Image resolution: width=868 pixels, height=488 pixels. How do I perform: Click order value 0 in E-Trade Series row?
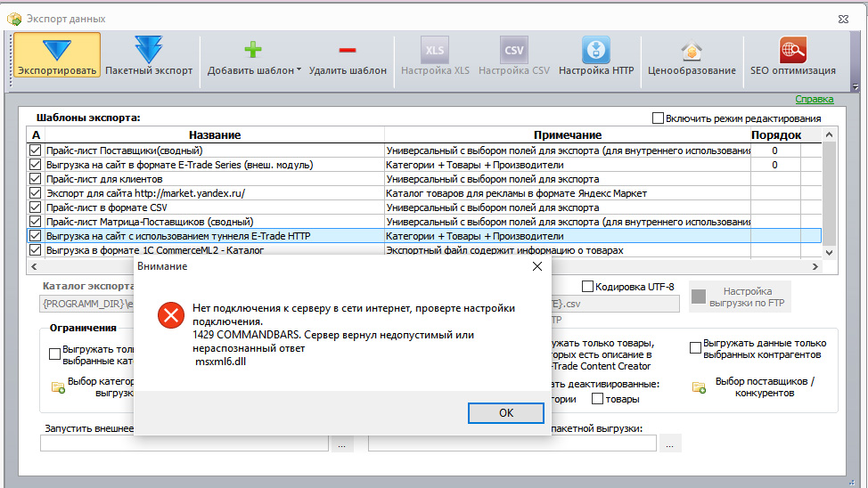point(775,165)
